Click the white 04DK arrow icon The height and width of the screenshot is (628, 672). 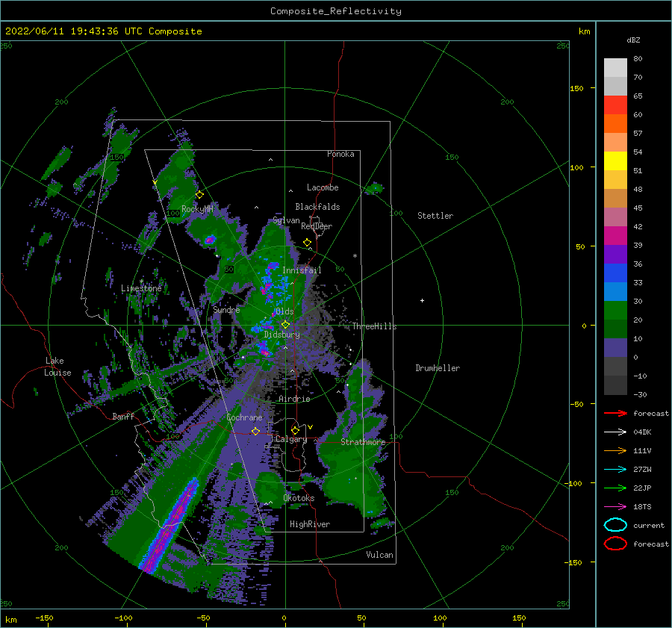615,432
